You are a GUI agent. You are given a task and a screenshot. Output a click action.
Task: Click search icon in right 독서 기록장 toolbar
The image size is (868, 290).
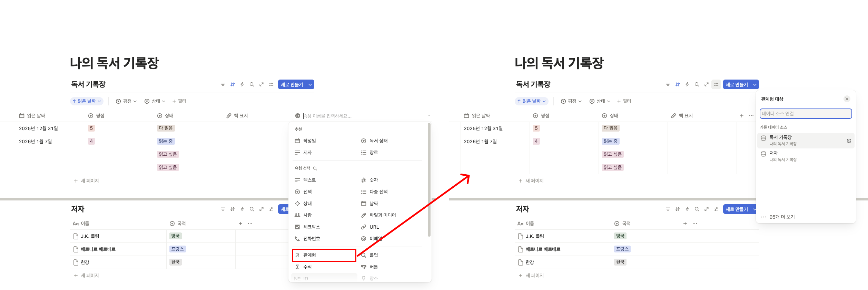coord(697,84)
